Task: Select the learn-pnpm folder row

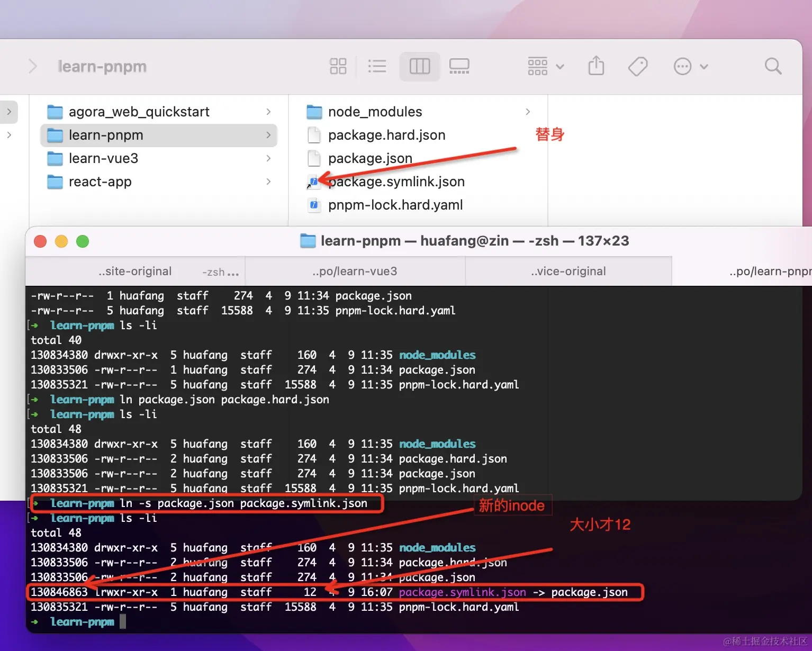Action: coord(159,135)
